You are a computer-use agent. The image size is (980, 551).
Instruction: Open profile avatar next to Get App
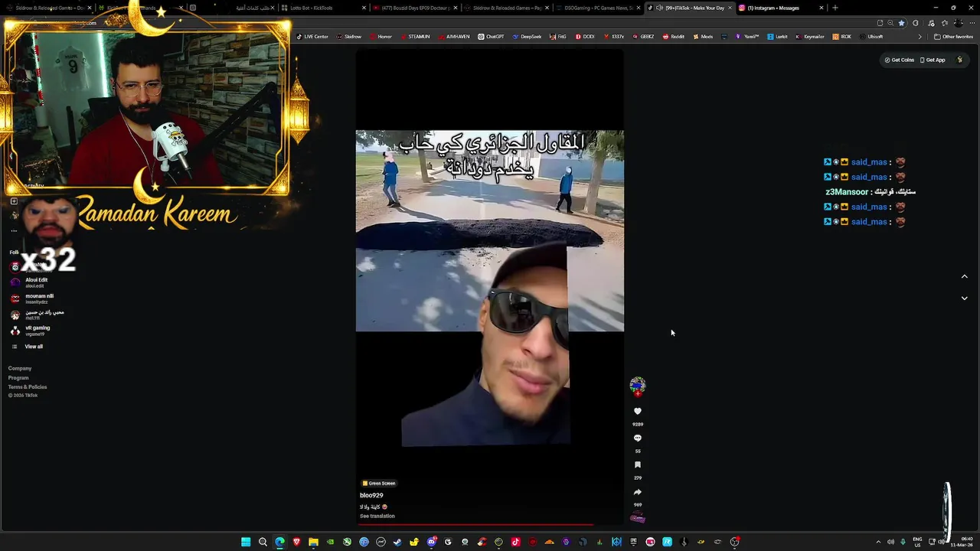pos(959,60)
